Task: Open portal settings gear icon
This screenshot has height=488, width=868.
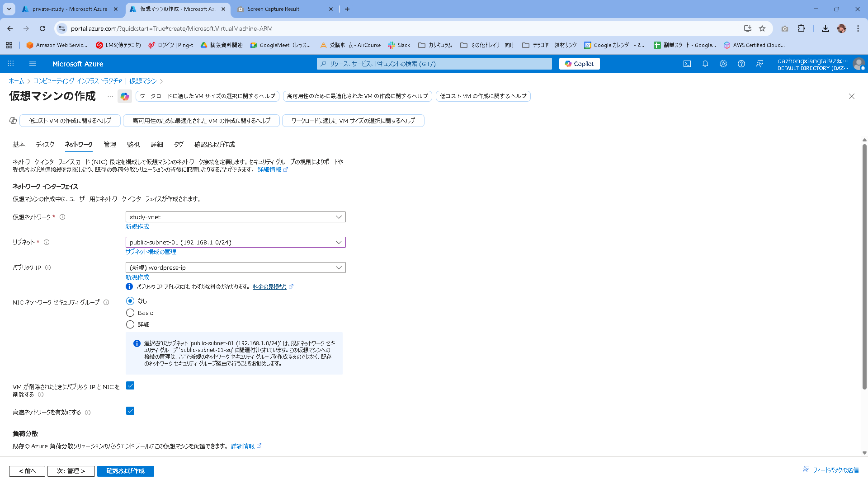Action: click(x=723, y=64)
